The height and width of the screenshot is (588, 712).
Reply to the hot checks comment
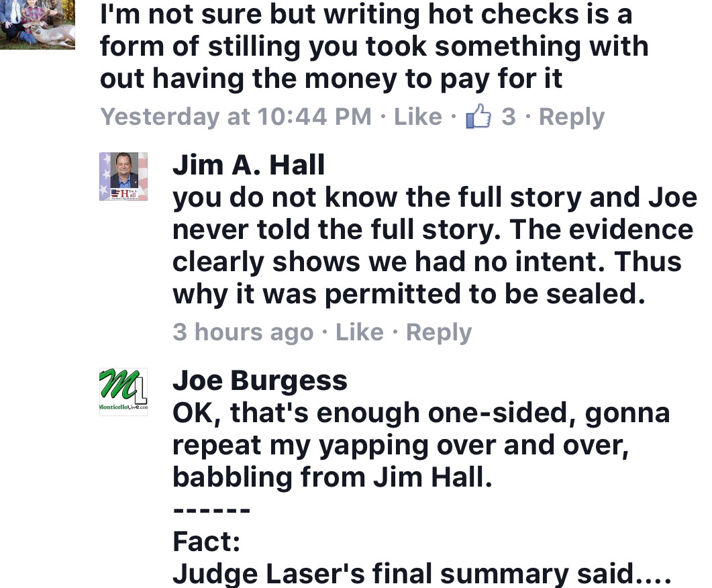click(571, 117)
